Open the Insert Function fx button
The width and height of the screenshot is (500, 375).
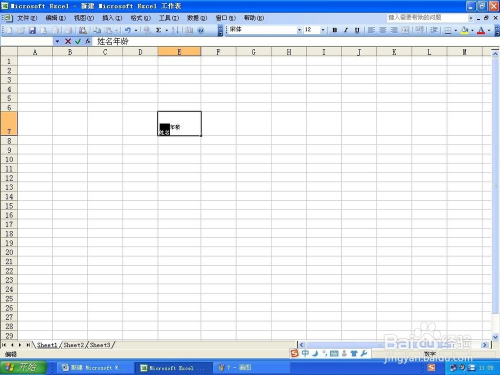(x=88, y=41)
